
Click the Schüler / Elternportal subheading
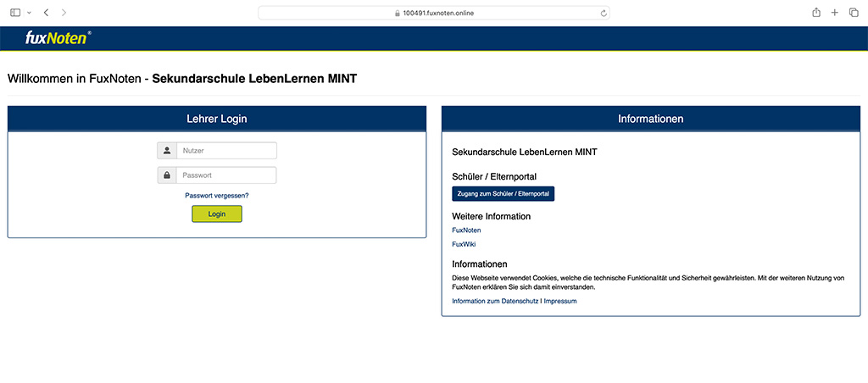494,177
